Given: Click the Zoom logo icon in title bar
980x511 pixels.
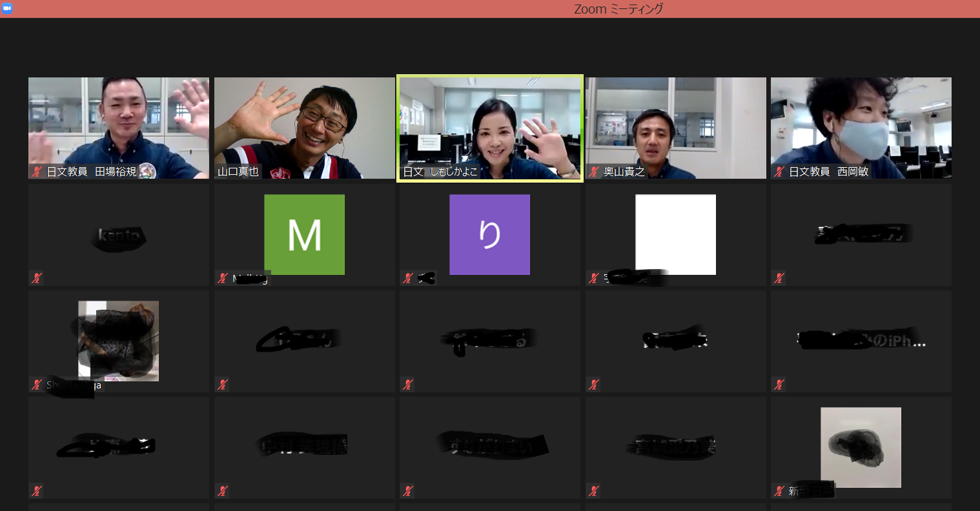Looking at the screenshot, I should click(7, 8).
